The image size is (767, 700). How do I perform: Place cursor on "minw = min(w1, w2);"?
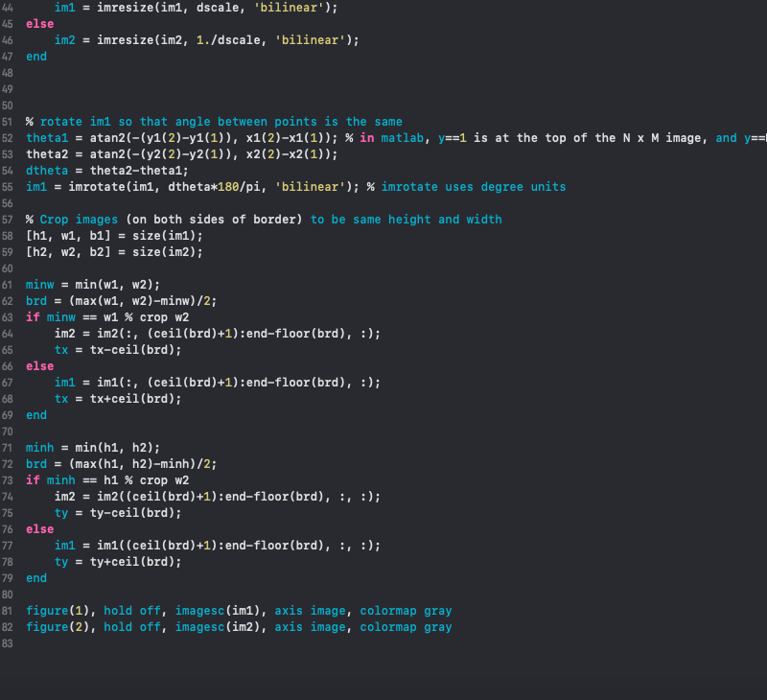pos(93,285)
